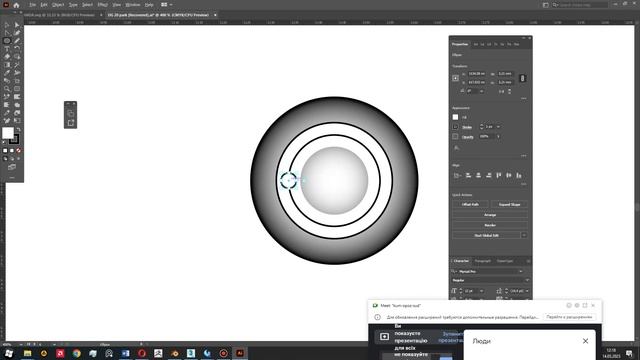Click overlapping squares icon in small floating panel
Image resolution: width=640 pixels, height=360 pixels.
[x=71, y=113]
